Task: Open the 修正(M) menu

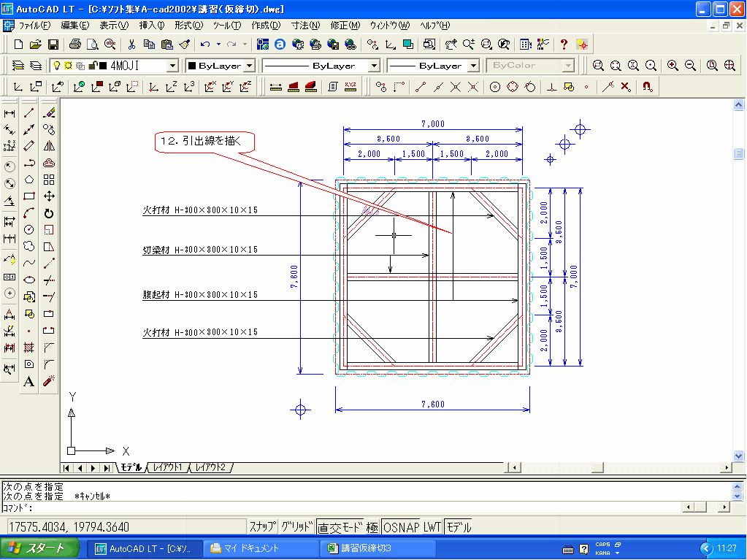Action: 345,26
